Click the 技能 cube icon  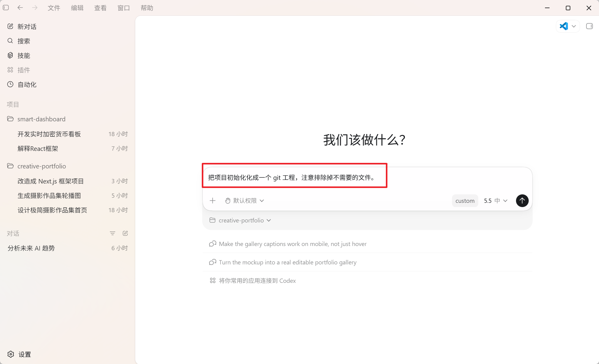pyautogui.click(x=10, y=55)
